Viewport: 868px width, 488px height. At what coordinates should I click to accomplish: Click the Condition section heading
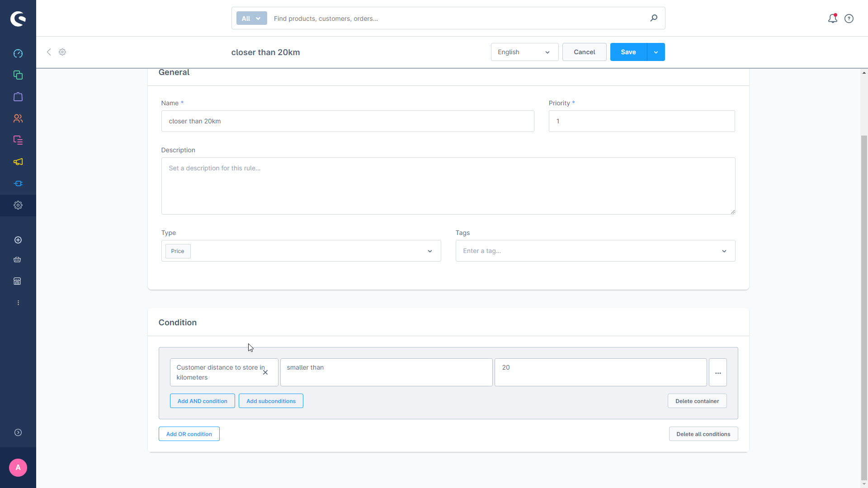(x=177, y=323)
